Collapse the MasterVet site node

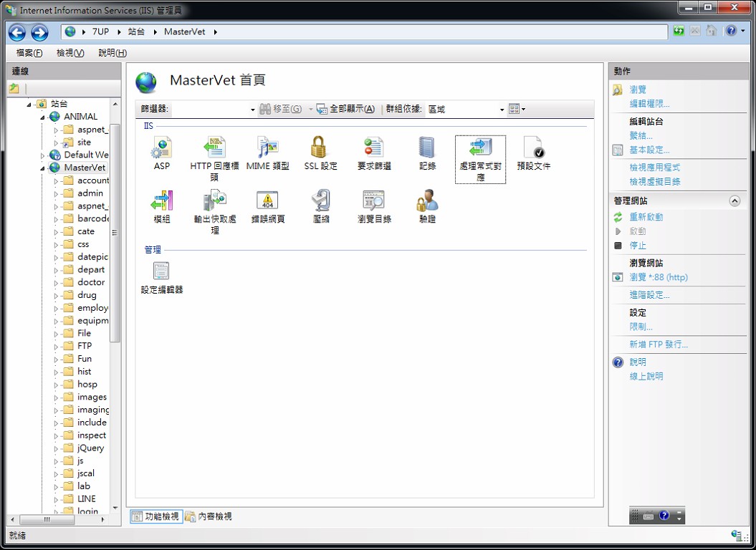click(42, 168)
